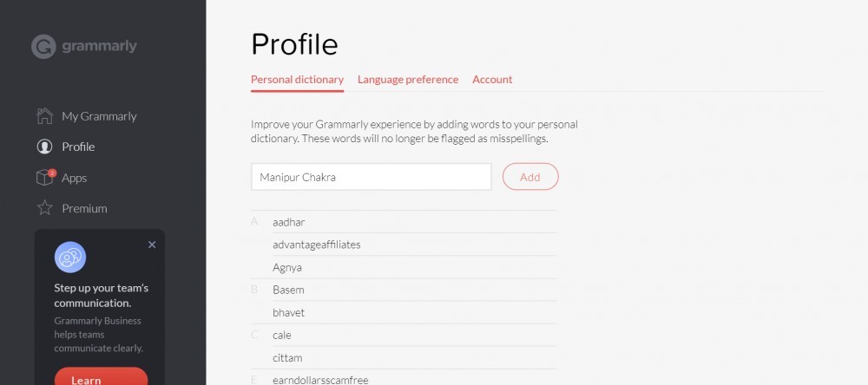Select the dictionary word aadhar
868x385 pixels.
pyautogui.click(x=289, y=222)
